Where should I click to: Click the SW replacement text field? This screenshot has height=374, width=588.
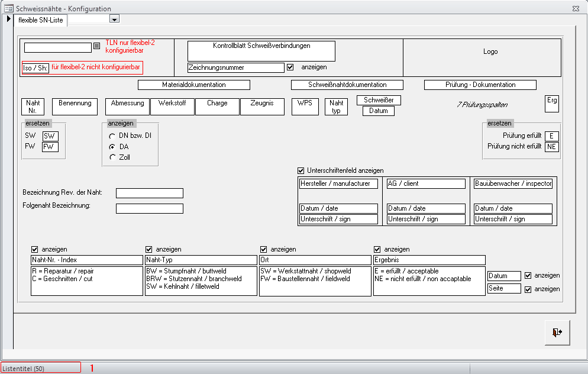coord(50,136)
